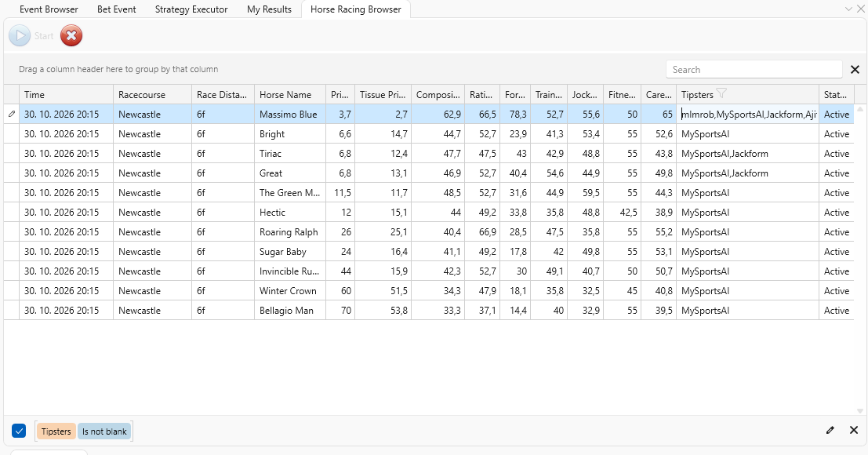Screen dimensions: 868x455
Task: Click the tissue price 53,8 cell
Action: pos(383,311)
